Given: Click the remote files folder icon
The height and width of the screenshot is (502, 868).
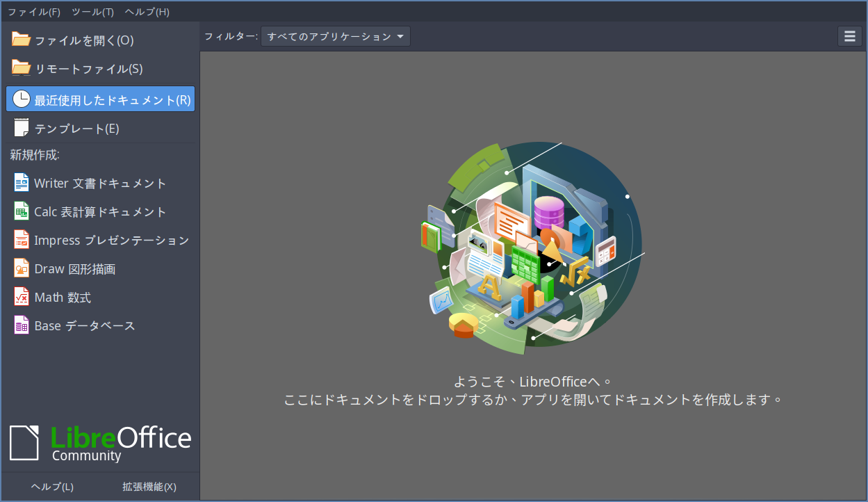Looking at the screenshot, I should click(19, 68).
